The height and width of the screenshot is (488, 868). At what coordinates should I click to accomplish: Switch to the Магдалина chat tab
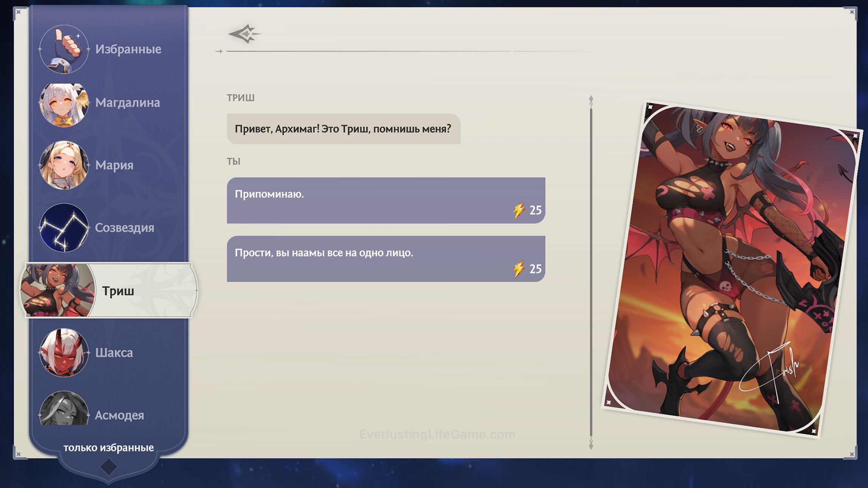[128, 103]
